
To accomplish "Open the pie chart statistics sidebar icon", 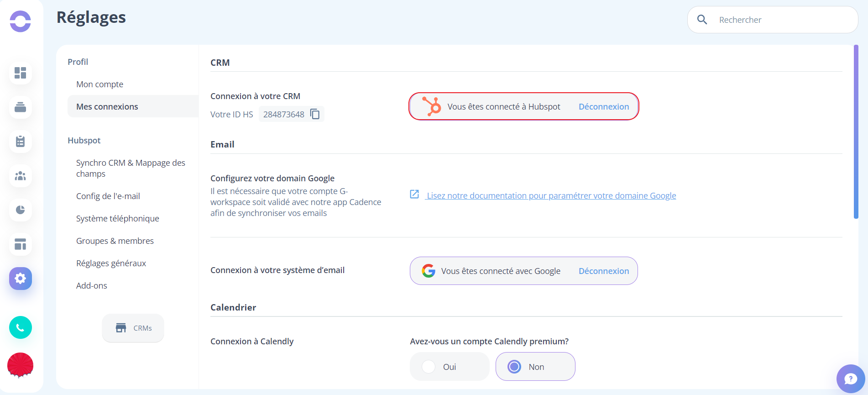I will (x=20, y=210).
